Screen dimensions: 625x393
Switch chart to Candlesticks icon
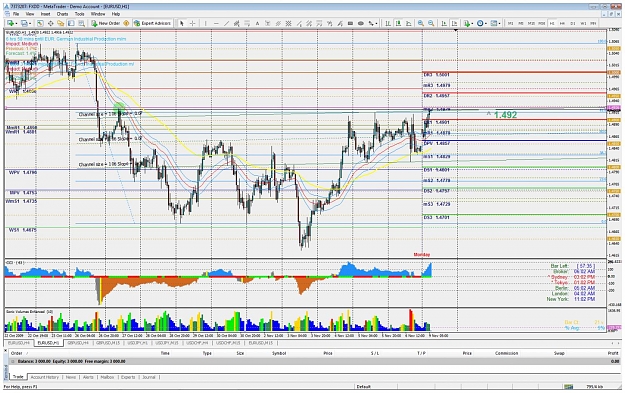(x=398, y=23)
